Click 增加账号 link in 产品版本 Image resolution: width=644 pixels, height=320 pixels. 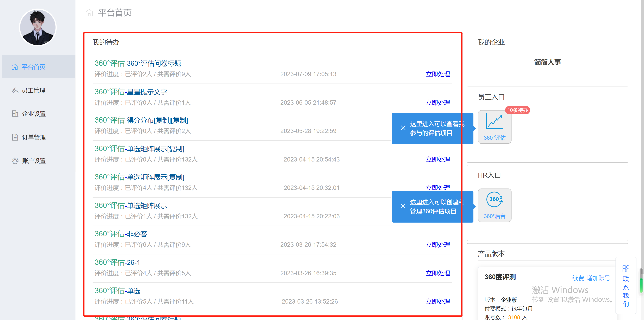point(598,278)
